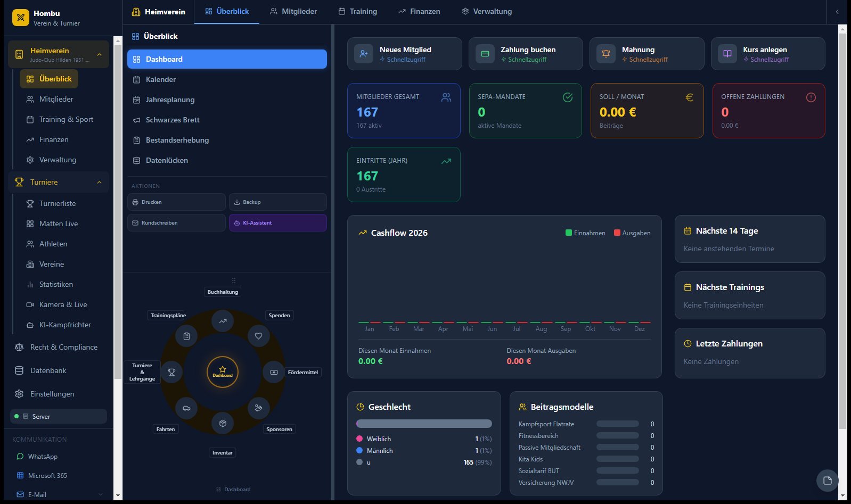Click the Ausgaben red legend swatch
The width and height of the screenshot is (851, 504).
[617, 233]
